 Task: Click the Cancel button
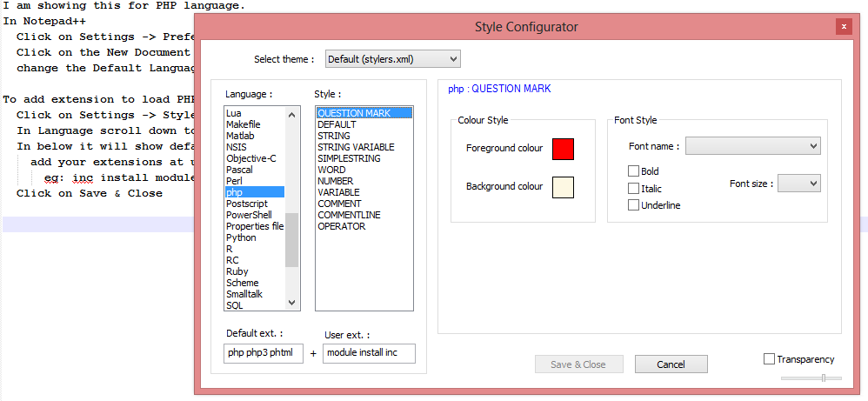[671, 364]
